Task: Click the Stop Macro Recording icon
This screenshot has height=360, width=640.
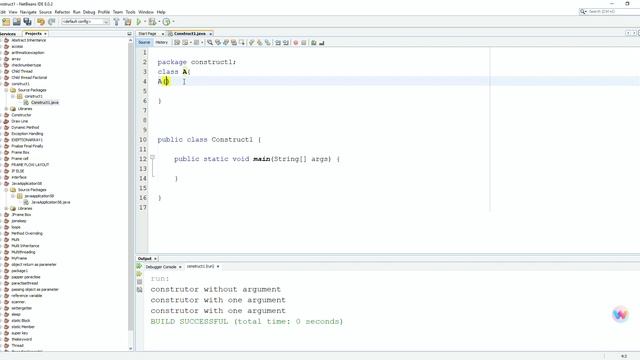Action: (x=304, y=42)
